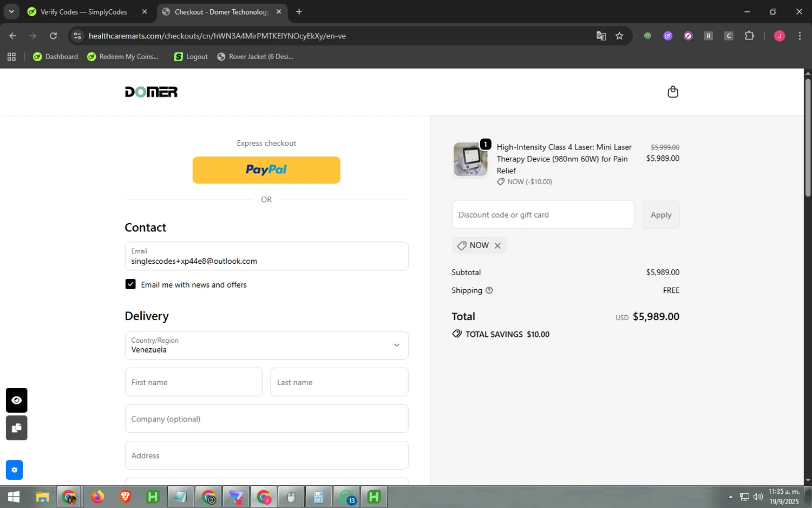
Task: Open the blue settings gear widget
Action: 14,470
